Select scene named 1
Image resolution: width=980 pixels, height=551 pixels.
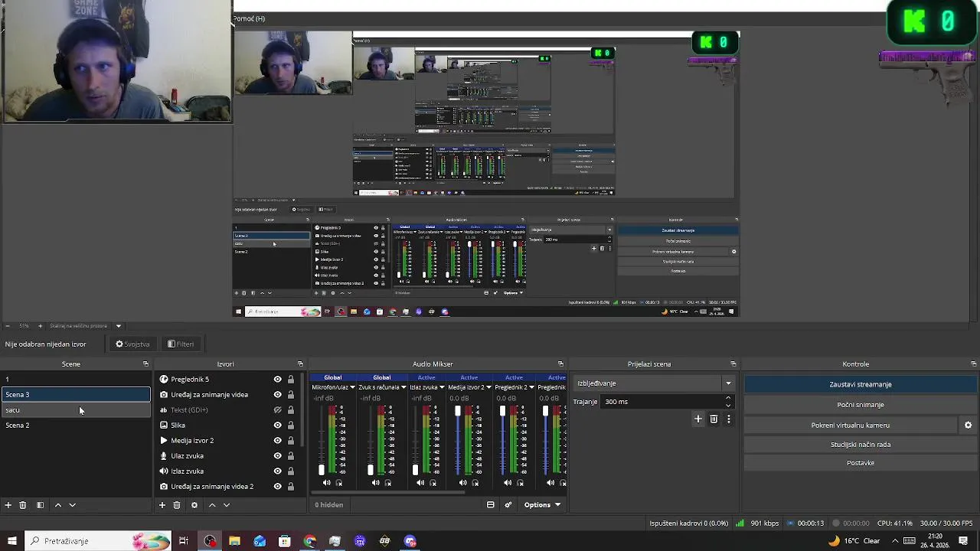point(76,380)
